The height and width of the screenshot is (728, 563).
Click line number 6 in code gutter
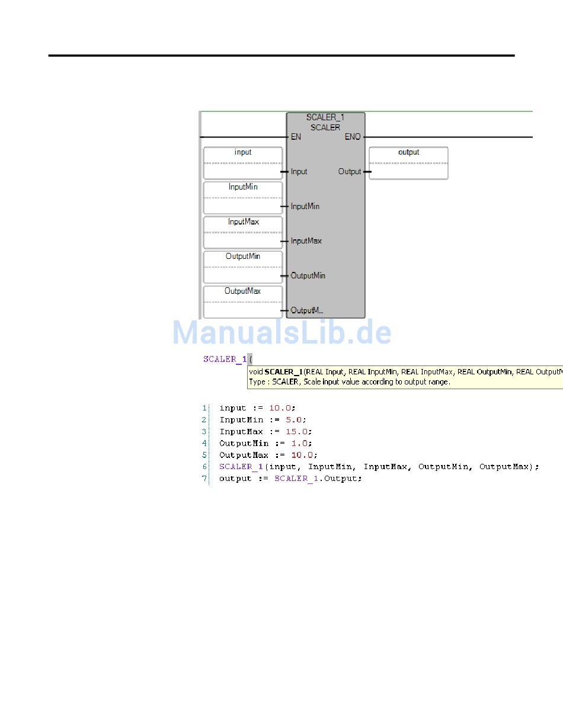pyautogui.click(x=204, y=467)
